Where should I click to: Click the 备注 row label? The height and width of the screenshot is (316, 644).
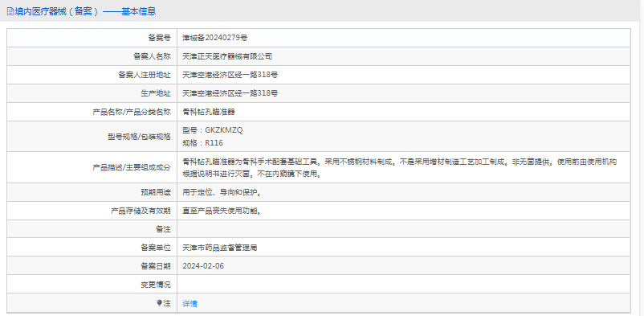pos(164,229)
